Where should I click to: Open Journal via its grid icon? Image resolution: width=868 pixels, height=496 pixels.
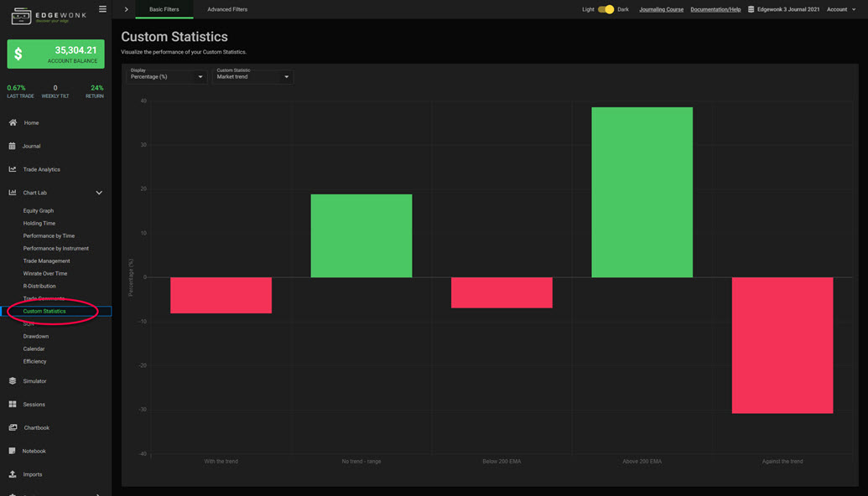13,147
